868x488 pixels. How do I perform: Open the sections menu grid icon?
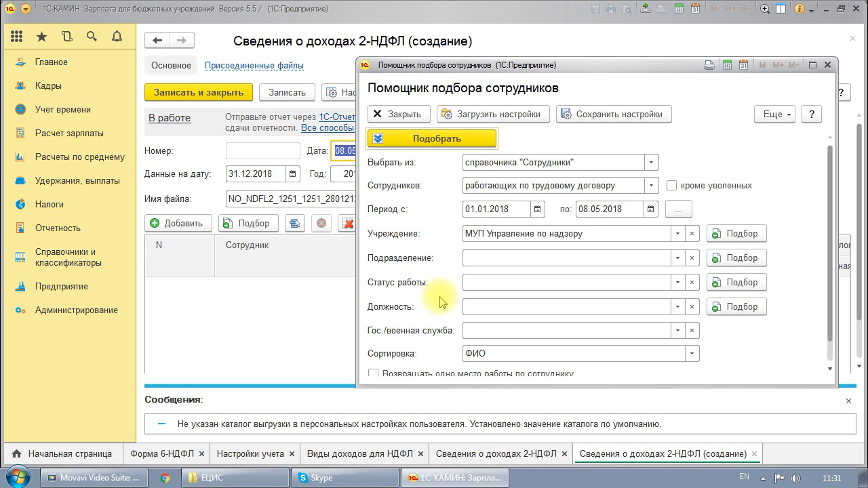tap(17, 37)
